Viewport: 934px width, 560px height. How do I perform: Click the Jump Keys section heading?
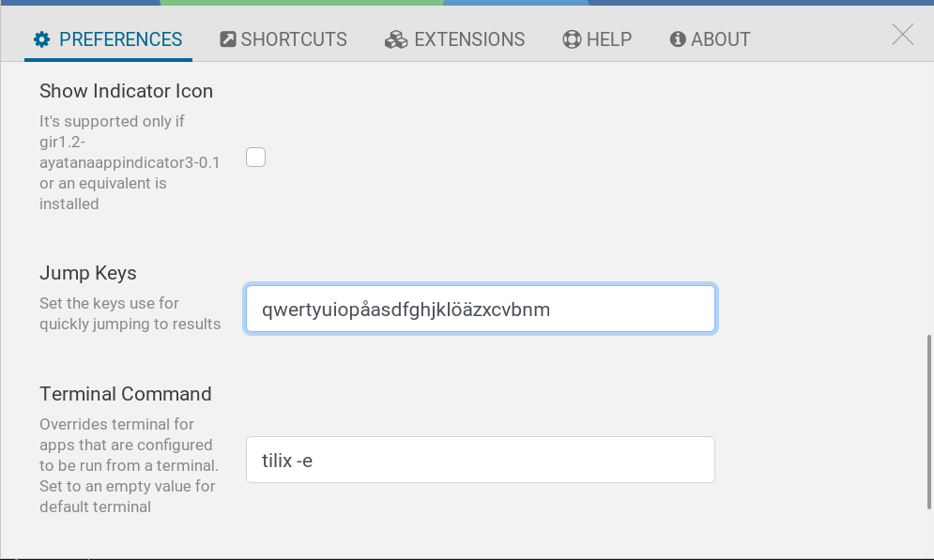click(88, 273)
